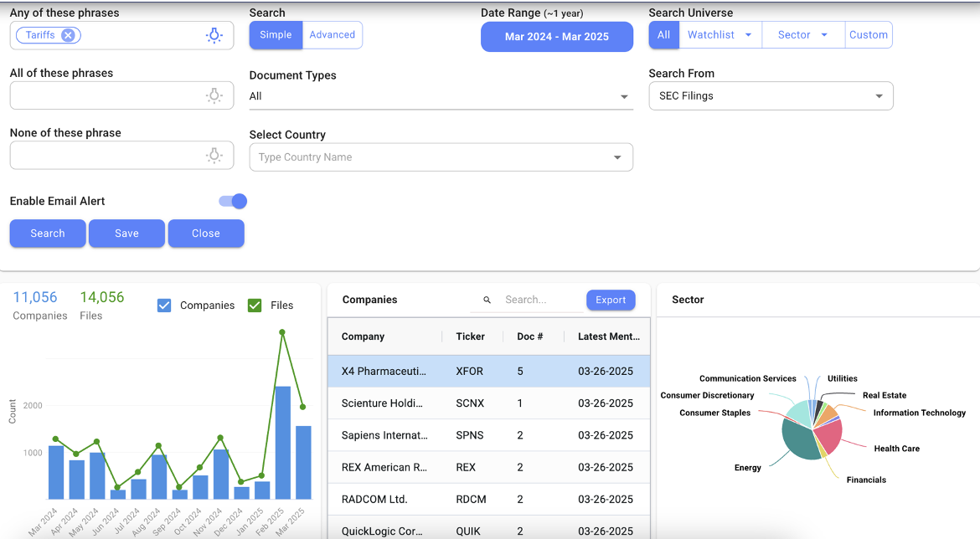Uncheck the Companies chart checkbox
Screen dimensions: 980x539
click(164, 305)
